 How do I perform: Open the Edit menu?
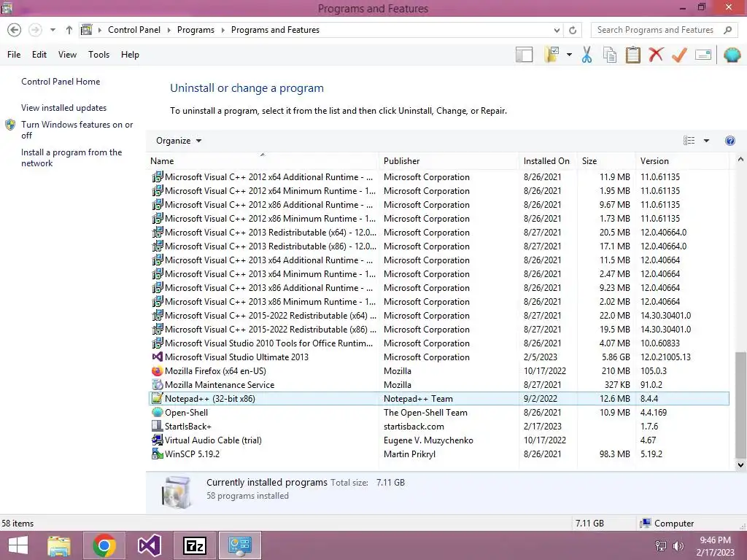click(x=39, y=55)
